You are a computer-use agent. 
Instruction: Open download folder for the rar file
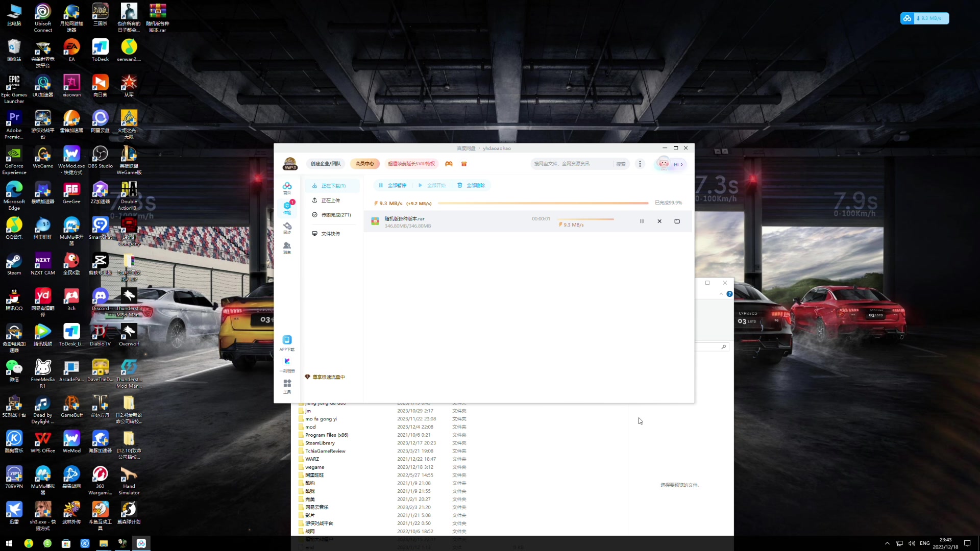[x=677, y=221]
